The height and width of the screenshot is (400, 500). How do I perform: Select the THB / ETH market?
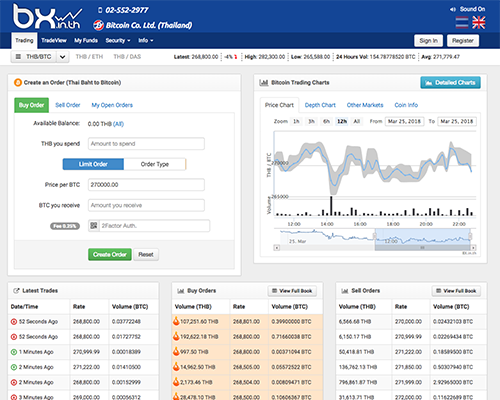(89, 57)
